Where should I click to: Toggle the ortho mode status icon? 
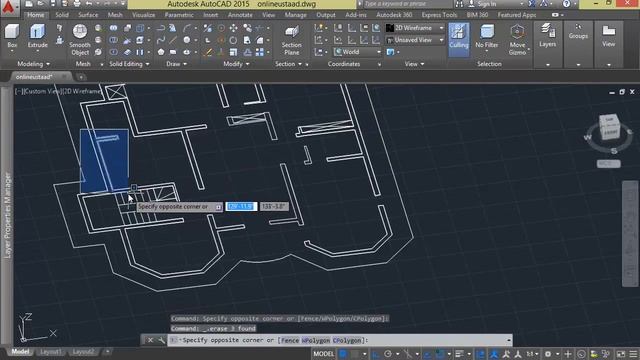click(x=375, y=354)
